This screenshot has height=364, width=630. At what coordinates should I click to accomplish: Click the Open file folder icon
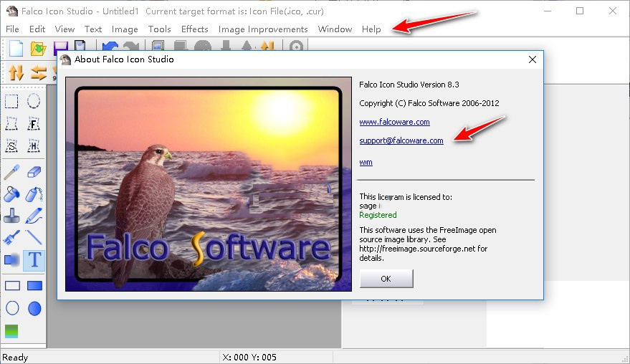click(x=38, y=48)
